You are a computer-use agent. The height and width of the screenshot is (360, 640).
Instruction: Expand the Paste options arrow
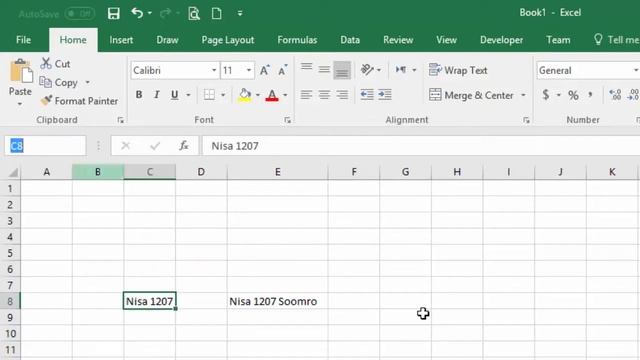pyautogui.click(x=20, y=104)
